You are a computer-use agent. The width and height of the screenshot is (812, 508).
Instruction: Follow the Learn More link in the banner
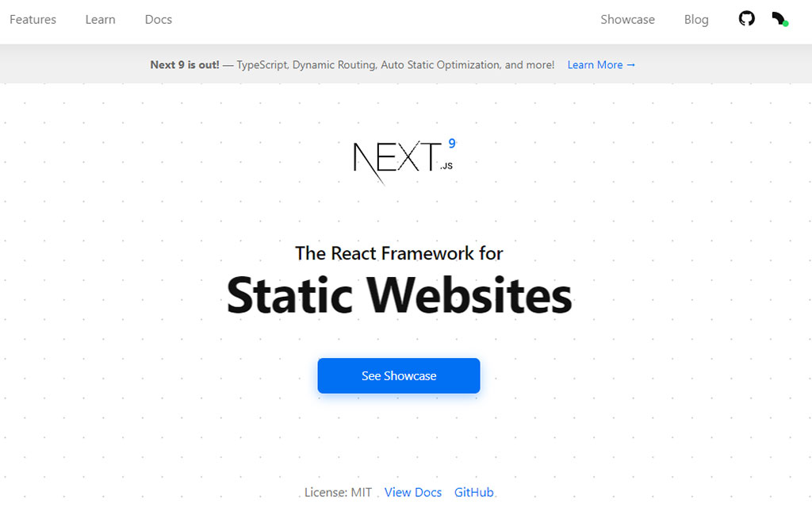[601, 65]
